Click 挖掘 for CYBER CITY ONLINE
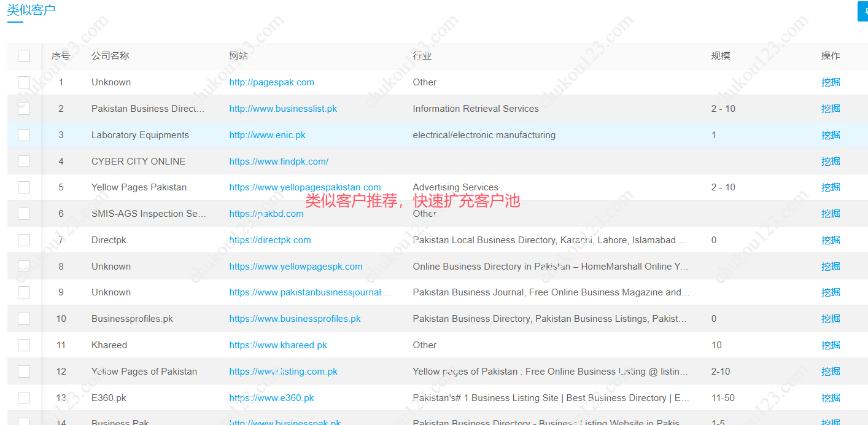The image size is (868, 425). 831,162
